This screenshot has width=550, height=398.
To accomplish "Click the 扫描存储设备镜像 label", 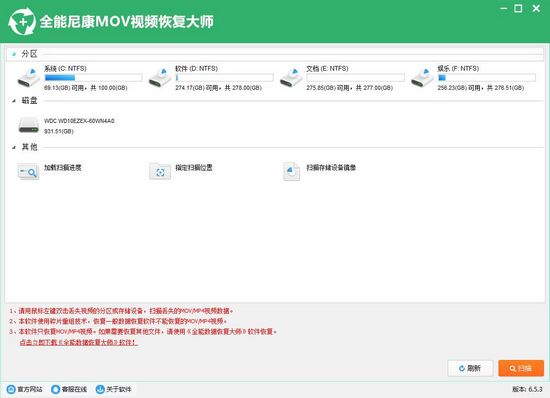I will click(x=331, y=168).
